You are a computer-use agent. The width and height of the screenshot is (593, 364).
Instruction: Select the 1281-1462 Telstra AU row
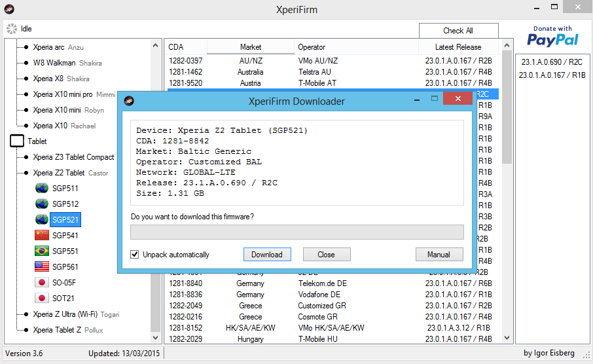click(332, 72)
